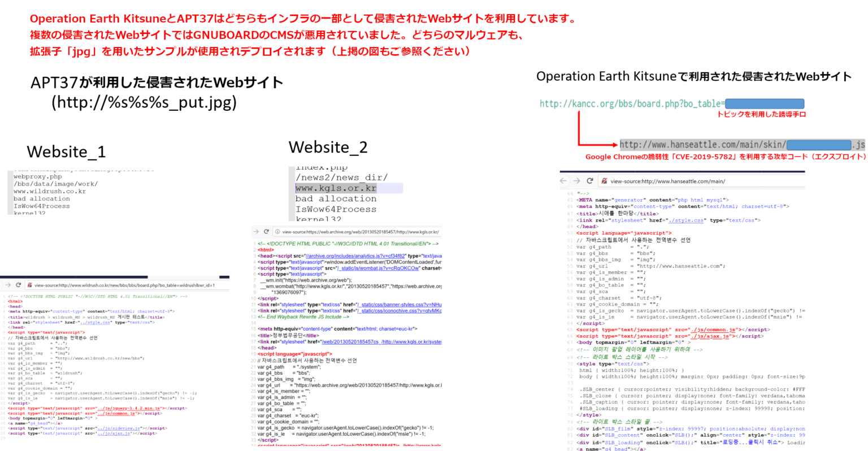Click the highlighted hanseattle.com/main/skin/ URL text
This screenshot has height=451, width=868.
click(x=703, y=145)
